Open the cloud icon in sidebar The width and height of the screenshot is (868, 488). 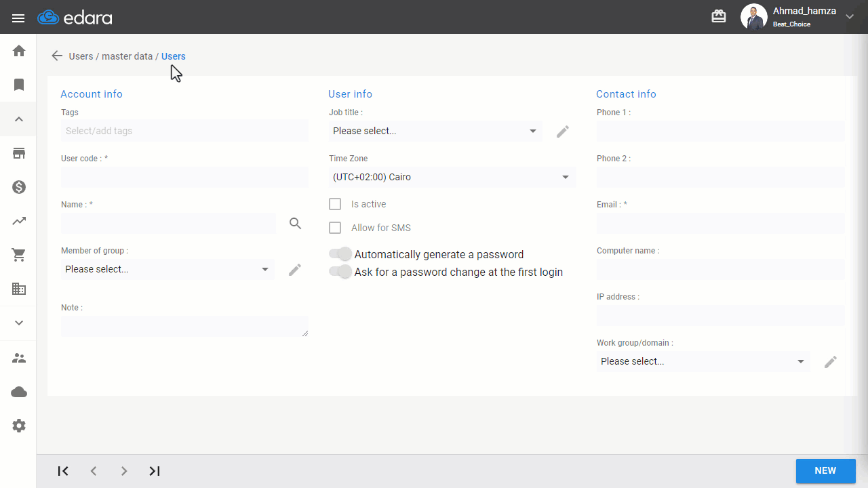[x=19, y=392]
